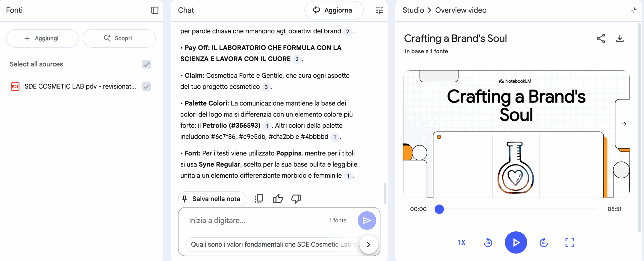Uncheck the SDE COSMETIC LAB pdf source
This screenshot has width=644, height=261.
[x=146, y=86]
